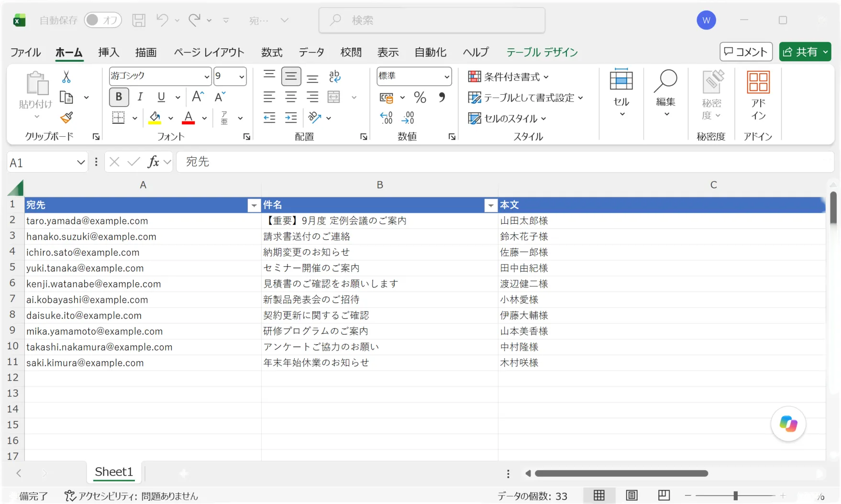Screen dimensions: 841x504
Task: Apply red font color A
Action: point(188,118)
